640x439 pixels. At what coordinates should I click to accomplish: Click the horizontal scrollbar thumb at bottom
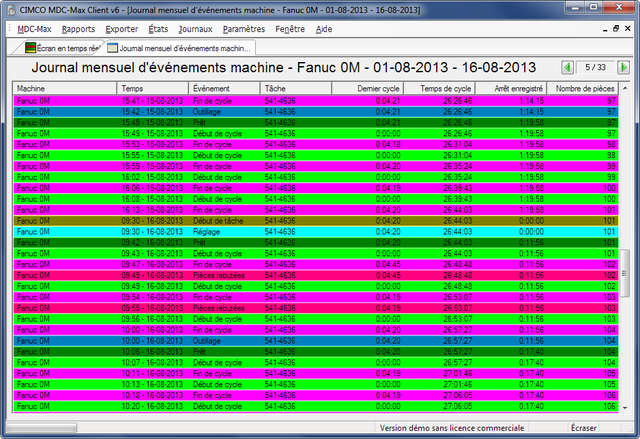point(41,428)
